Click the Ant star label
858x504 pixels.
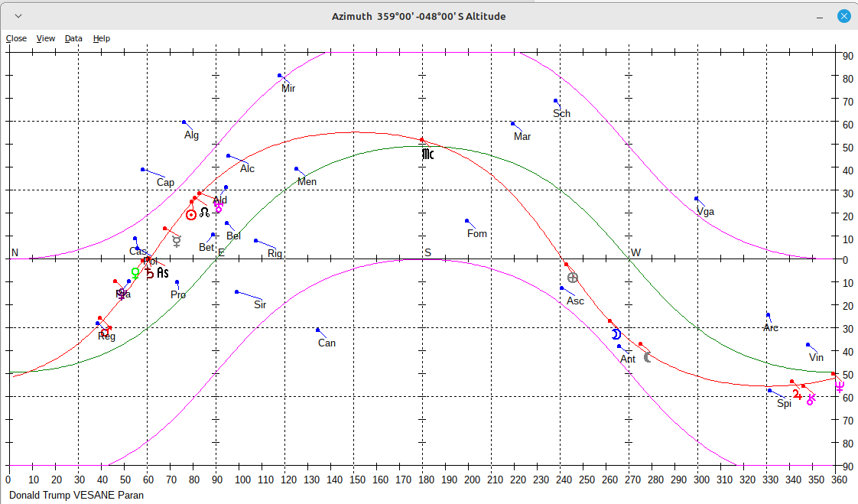[x=628, y=359]
